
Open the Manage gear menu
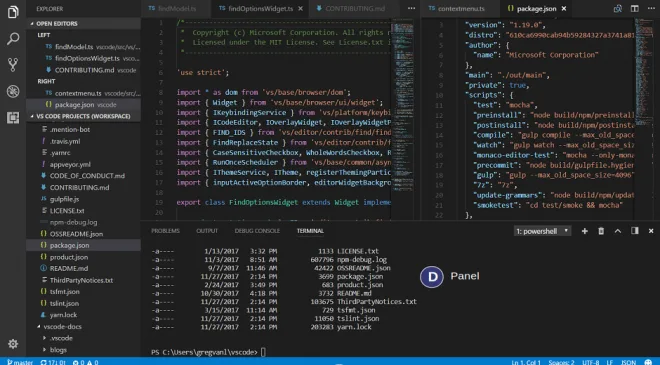(13, 344)
